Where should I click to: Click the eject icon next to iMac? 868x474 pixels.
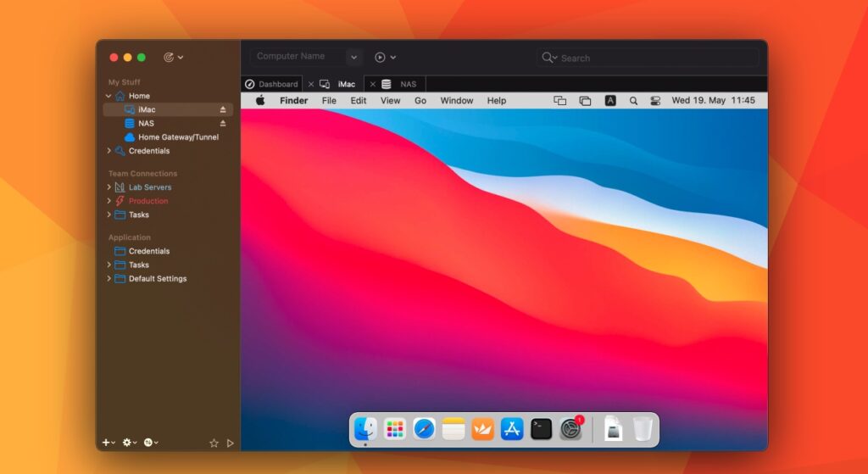223,109
